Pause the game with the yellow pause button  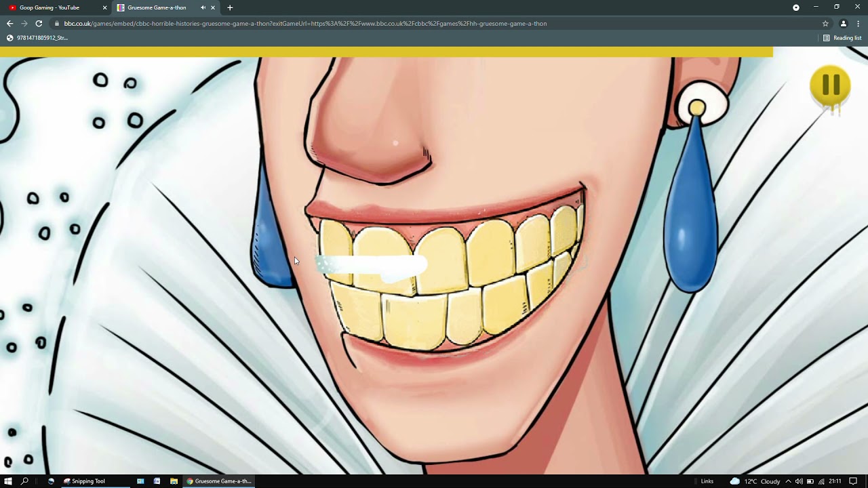pyautogui.click(x=830, y=85)
